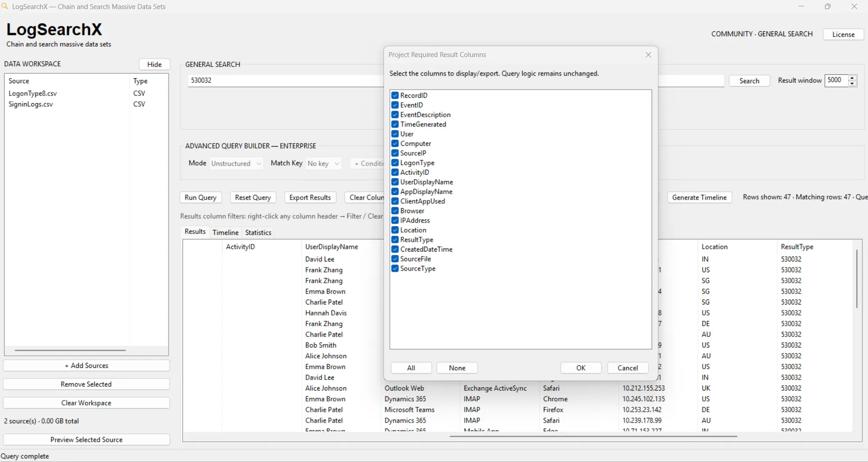This screenshot has height=462, width=868.
Task: Click Export Results button
Action: (x=310, y=197)
